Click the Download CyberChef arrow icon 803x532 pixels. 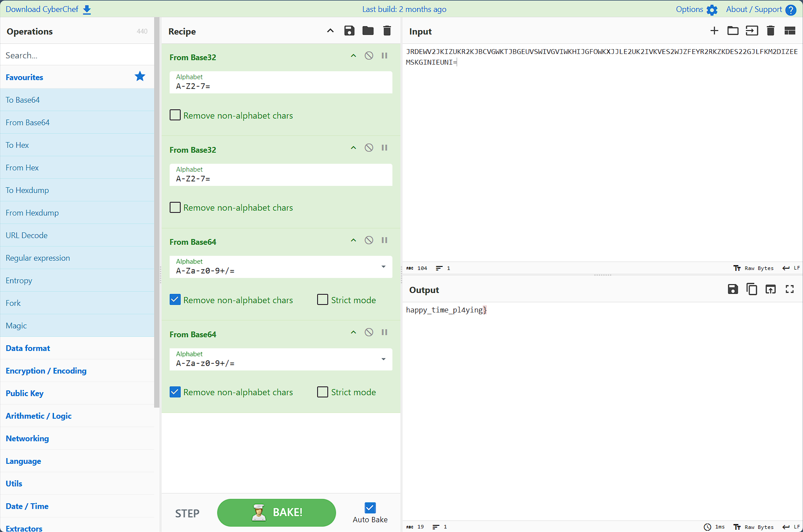(87, 10)
